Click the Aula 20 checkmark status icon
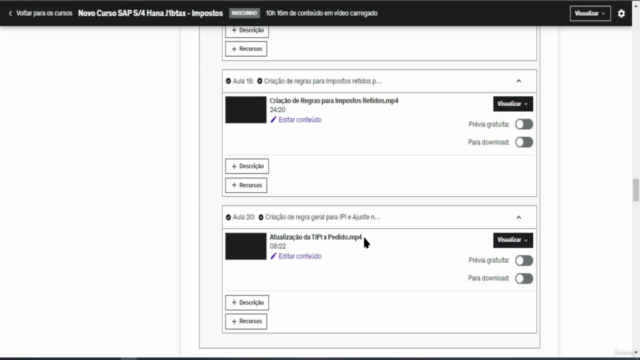The image size is (640, 360). (x=228, y=217)
